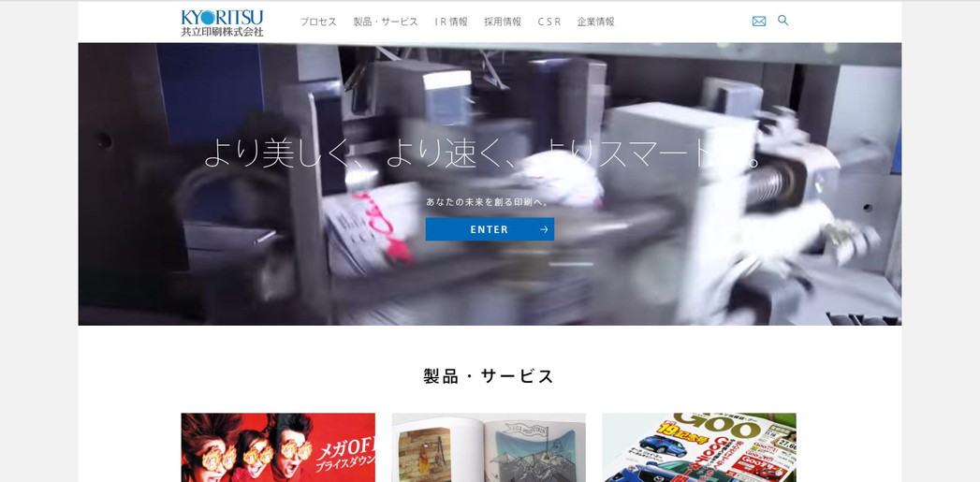Image resolution: width=980 pixels, height=482 pixels.
Task: Click the あなたの未来を創る印刷へ tagline
Action: click(x=487, y=202)
